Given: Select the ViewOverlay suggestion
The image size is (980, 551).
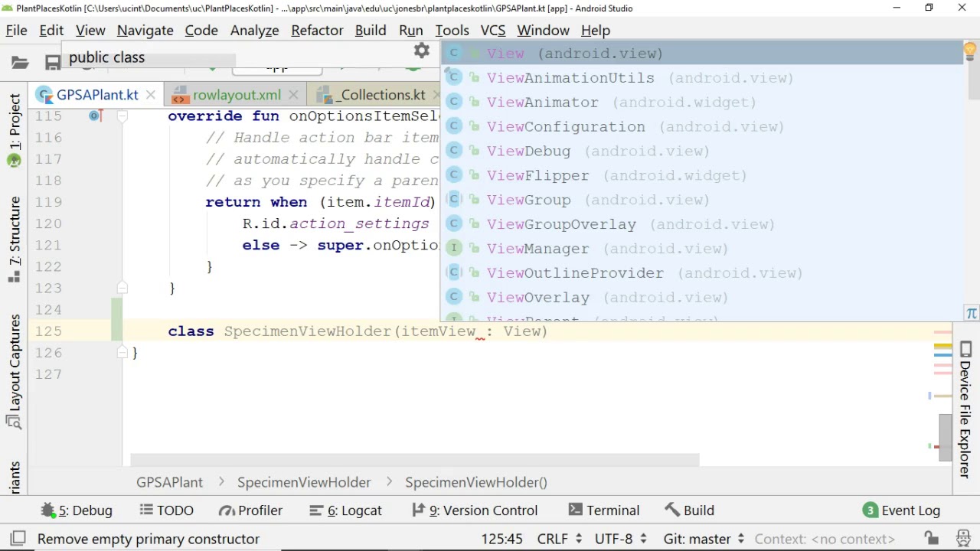Looking at the screenshot, I should (x=702, y=298).
